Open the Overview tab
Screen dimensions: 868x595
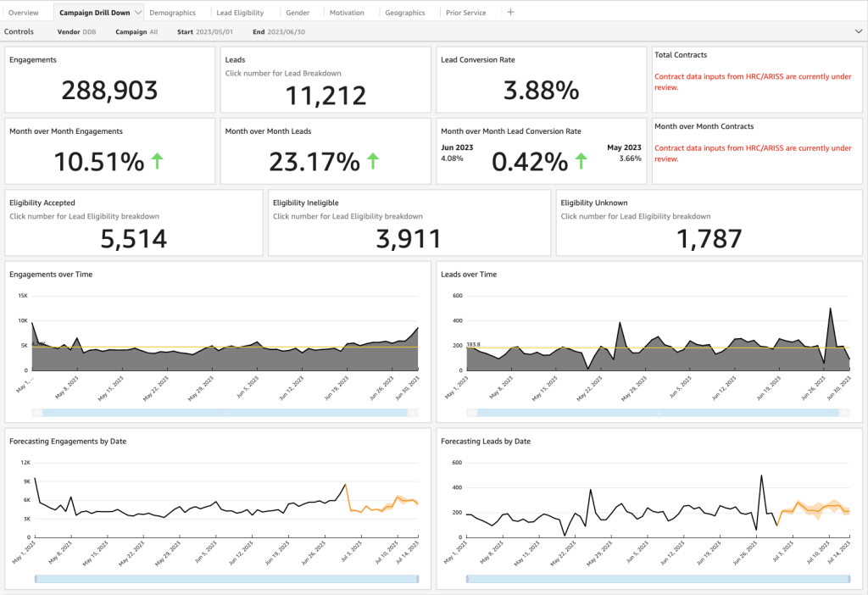point(23,12)
